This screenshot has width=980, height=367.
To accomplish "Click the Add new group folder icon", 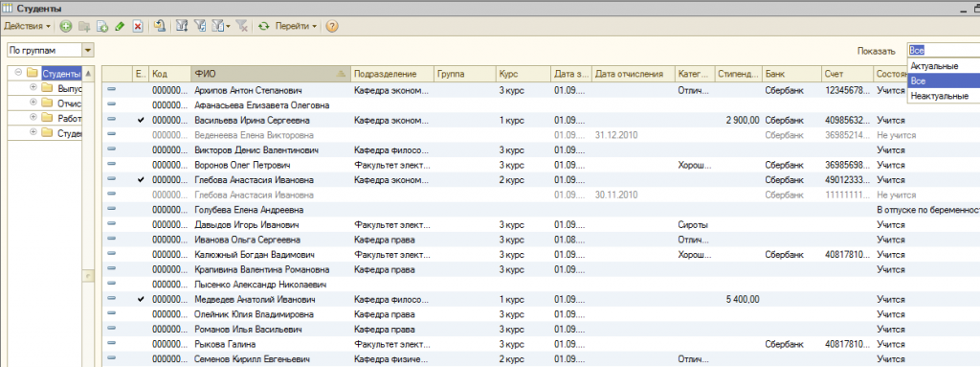I will click(84, 26).
